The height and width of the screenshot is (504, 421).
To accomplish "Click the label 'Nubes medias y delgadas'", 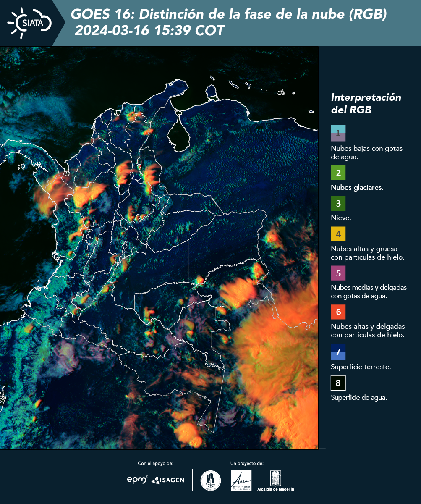I will pos(369,288).
